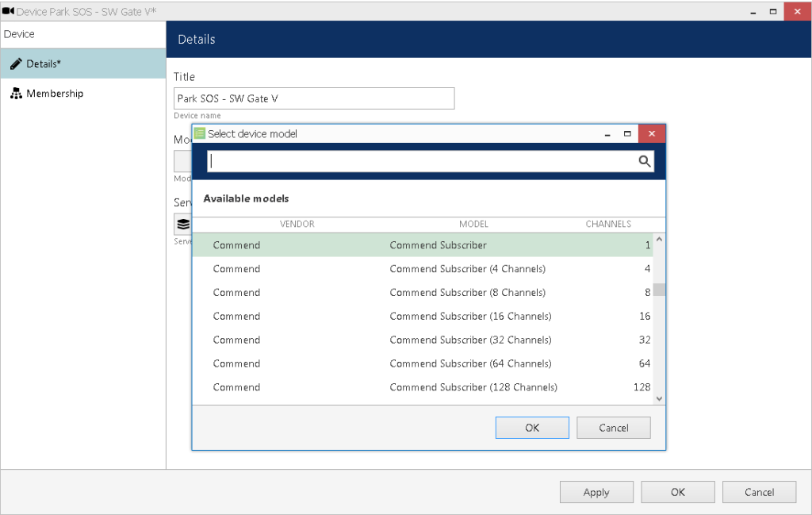This screenshot has height=515, width=812.
Task: Cancel the Select device model dialog
Action: 613,428
